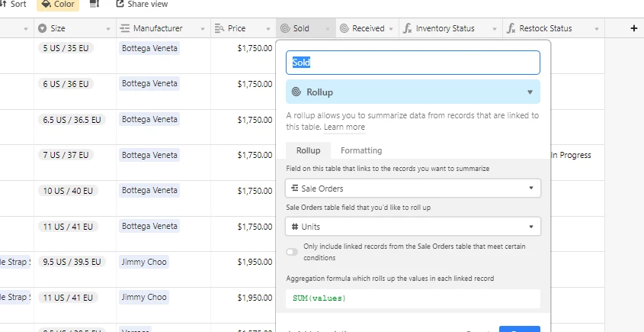Click the Size field type icon
Viewport: 644px width, 332px height.
(x=42, y=28)
